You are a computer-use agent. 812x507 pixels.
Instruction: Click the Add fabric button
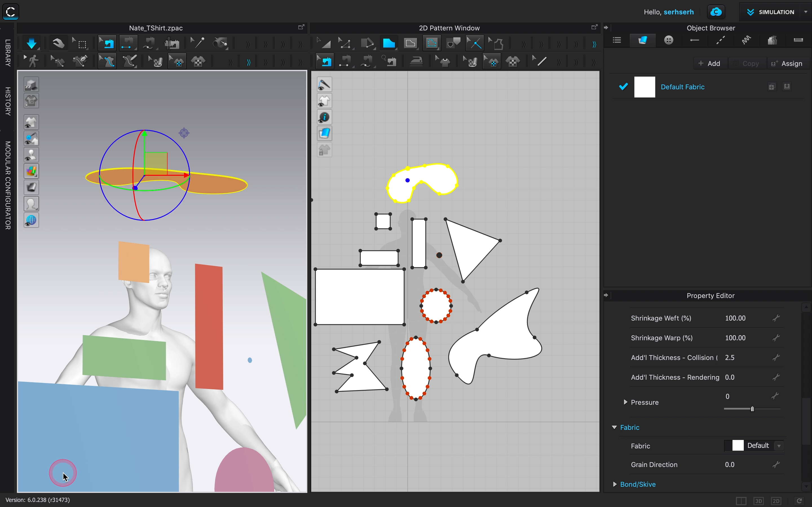point(709,64)
